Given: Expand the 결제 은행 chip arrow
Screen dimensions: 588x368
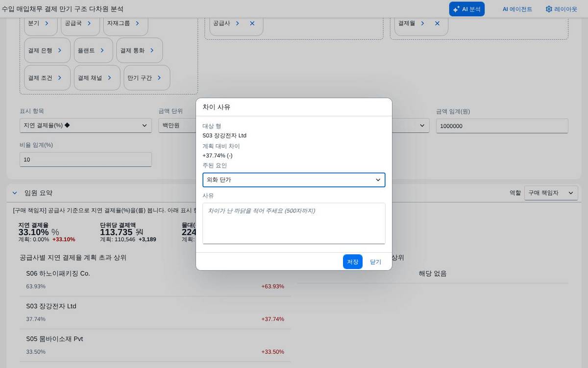Looking at the screenshot, I should point(60,50).
